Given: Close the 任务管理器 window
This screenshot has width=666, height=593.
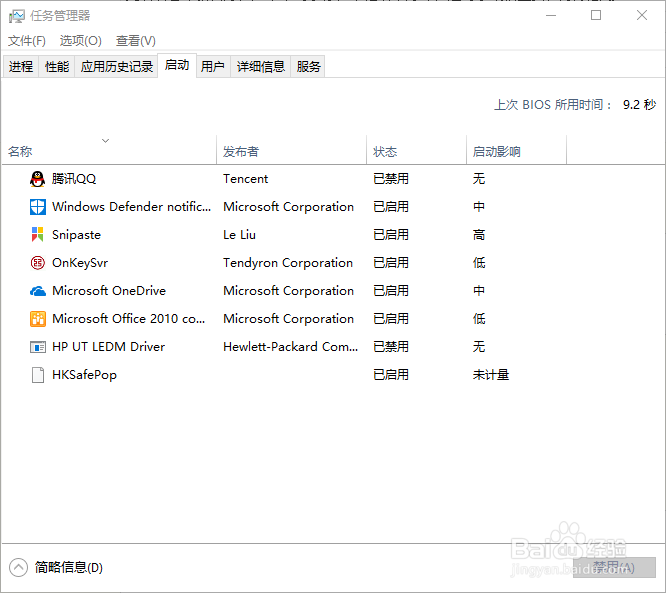Looking at the screenshot, I should point(642,16).
